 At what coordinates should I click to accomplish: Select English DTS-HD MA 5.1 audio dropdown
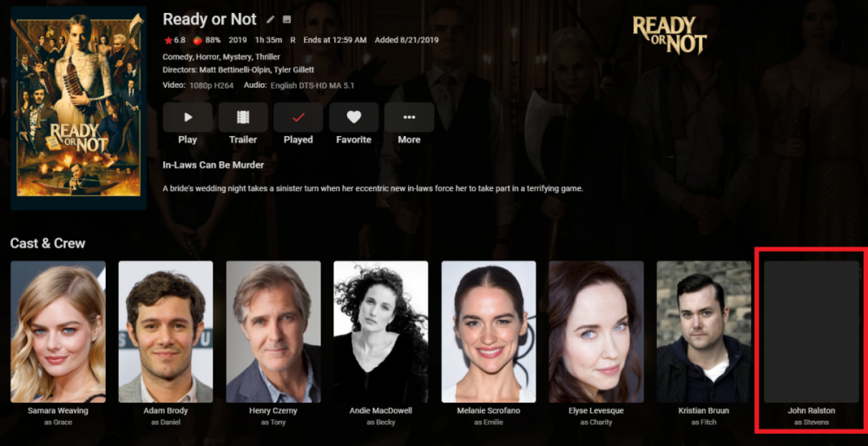coord(312,86)
